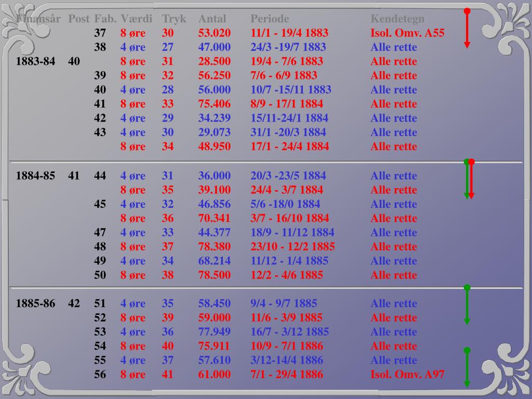Click the Fab. column header

click(105, 19)
